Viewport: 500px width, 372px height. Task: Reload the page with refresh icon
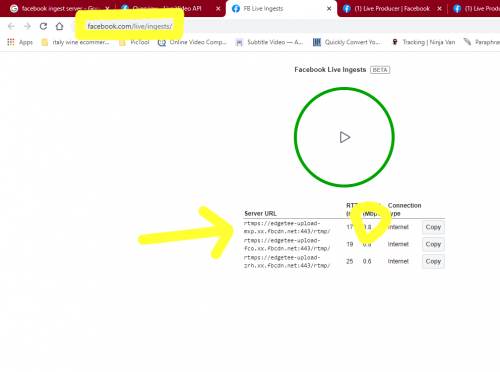click(x=43, y=26)
